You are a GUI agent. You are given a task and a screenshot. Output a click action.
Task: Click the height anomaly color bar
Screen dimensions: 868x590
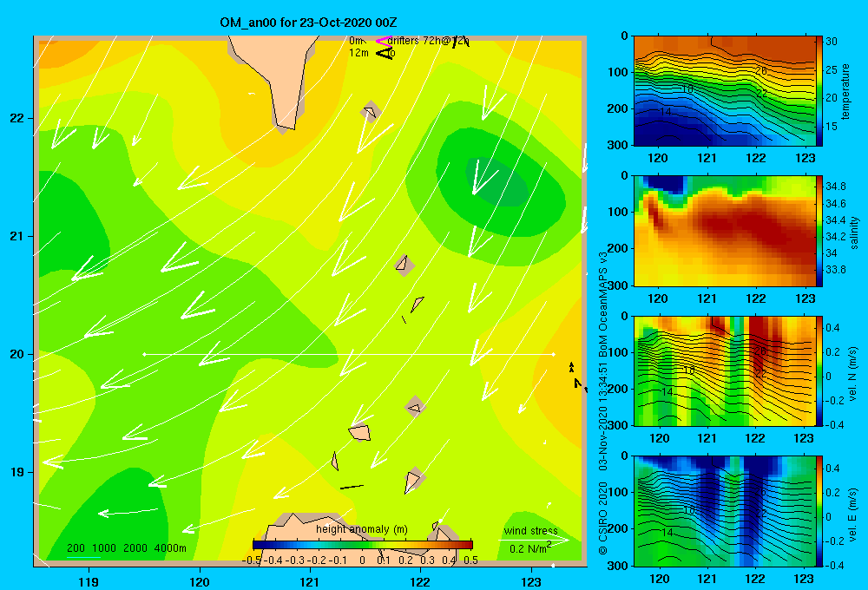tap(363, 544)
